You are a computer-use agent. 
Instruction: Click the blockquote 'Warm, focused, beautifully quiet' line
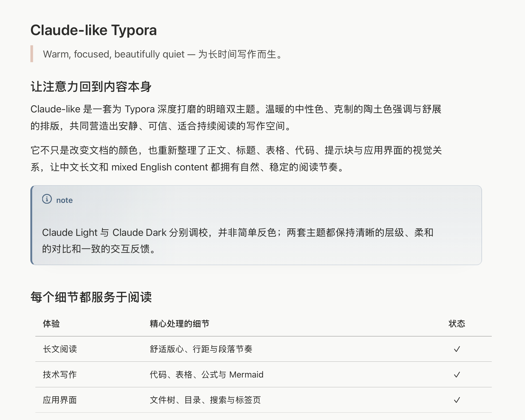tap(163, 54)
